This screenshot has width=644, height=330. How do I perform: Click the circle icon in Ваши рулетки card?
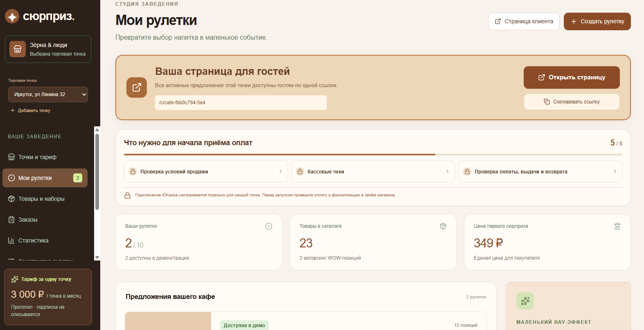pyautogui.click(x=269, y=226)
